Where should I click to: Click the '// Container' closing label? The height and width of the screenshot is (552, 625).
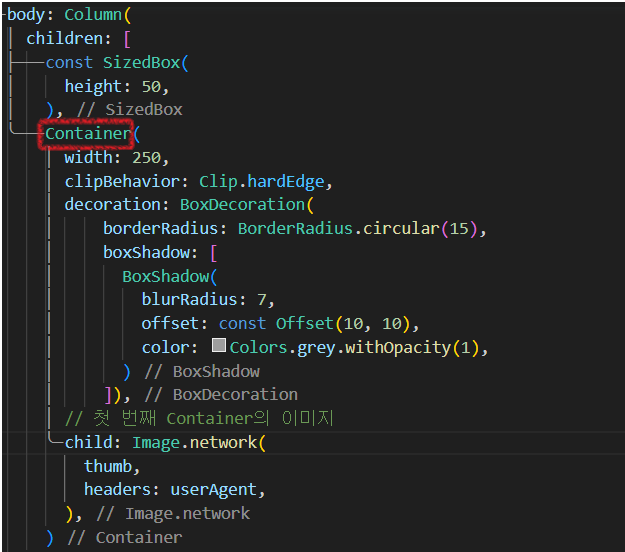[x=125, y=538]
